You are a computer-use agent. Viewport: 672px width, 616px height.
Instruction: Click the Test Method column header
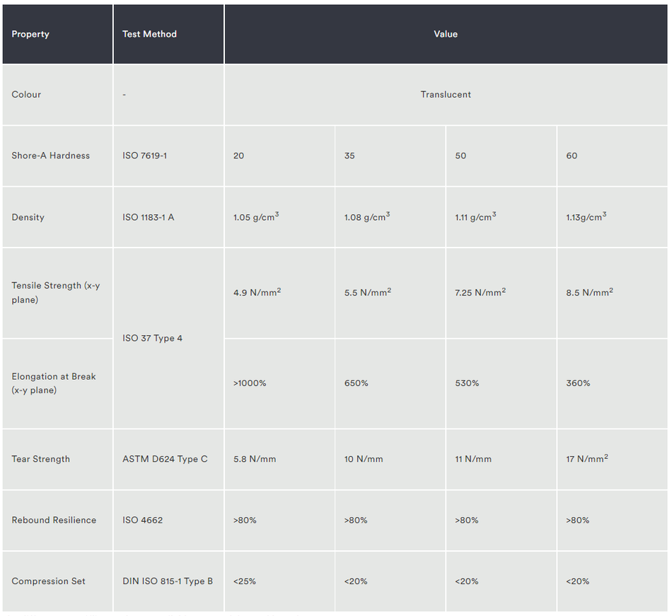tap(168, 34)
